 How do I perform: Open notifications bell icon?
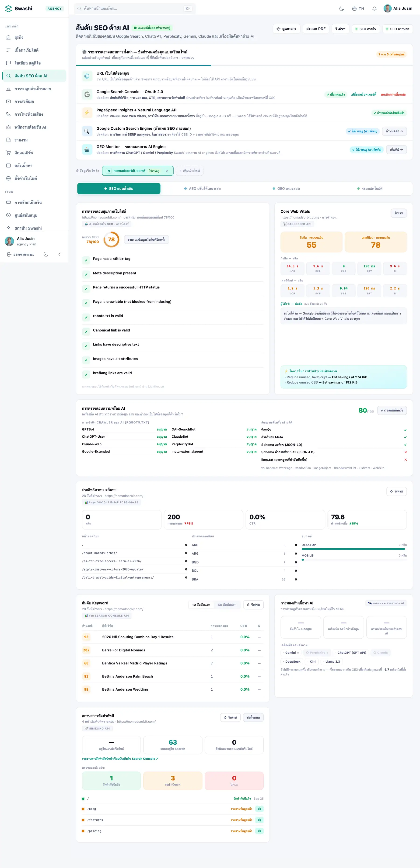tap(374, 9)
